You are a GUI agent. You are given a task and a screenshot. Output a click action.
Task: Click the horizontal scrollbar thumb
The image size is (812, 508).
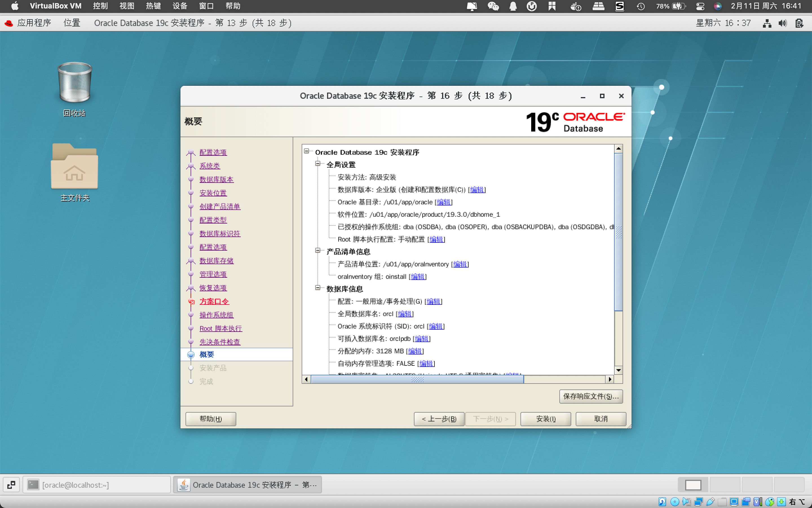coord(417,379)
